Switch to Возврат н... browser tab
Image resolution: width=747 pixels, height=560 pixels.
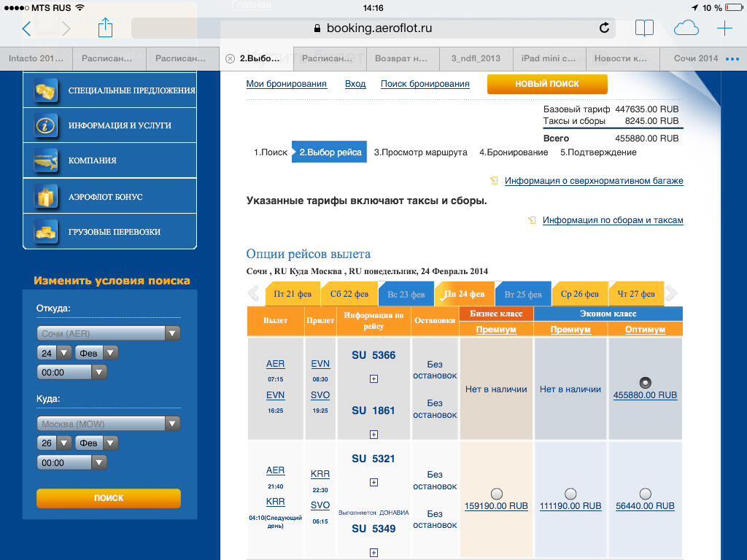[x=403, y=58]
